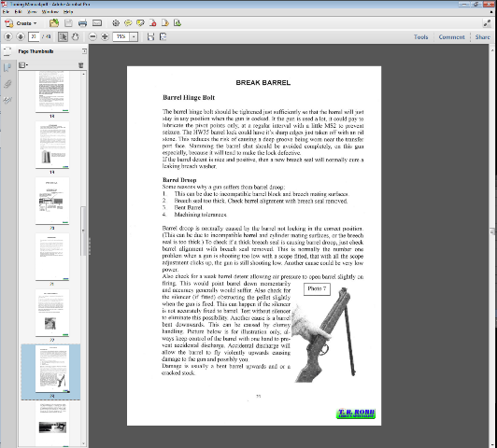Select page 18 thumbnail
Screen dimensions: 497x448
click(52, 91)
